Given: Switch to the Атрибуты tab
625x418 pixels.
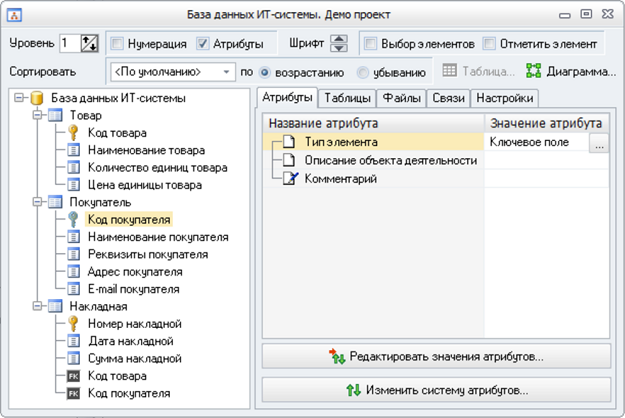Looking at the screenshot, I should [287, 98].
